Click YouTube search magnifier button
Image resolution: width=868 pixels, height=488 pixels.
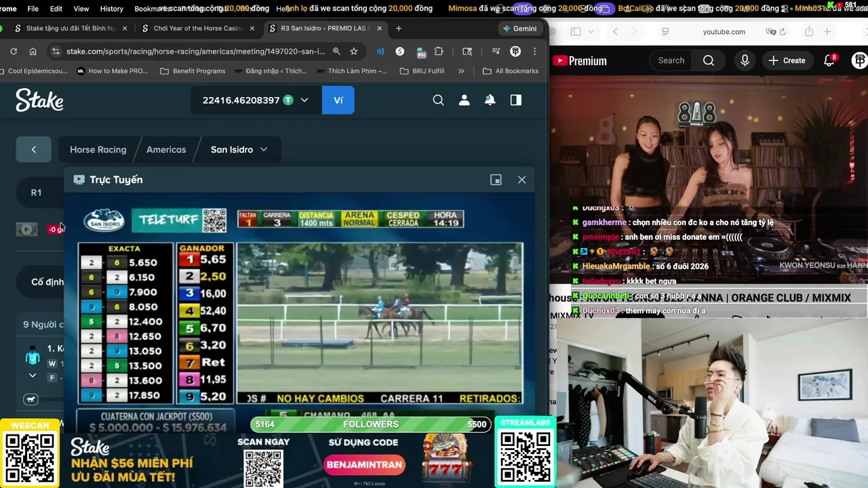(708, 60)
